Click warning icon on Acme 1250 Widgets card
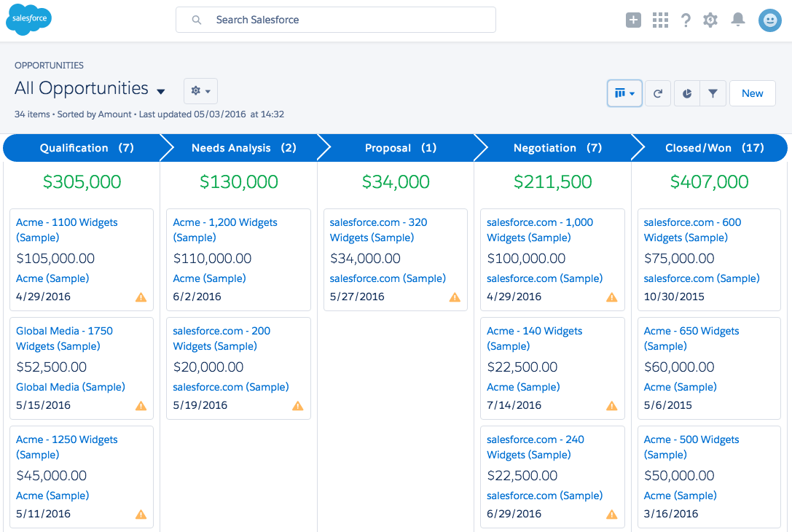 pyautogui.click(x=141, y=515)
